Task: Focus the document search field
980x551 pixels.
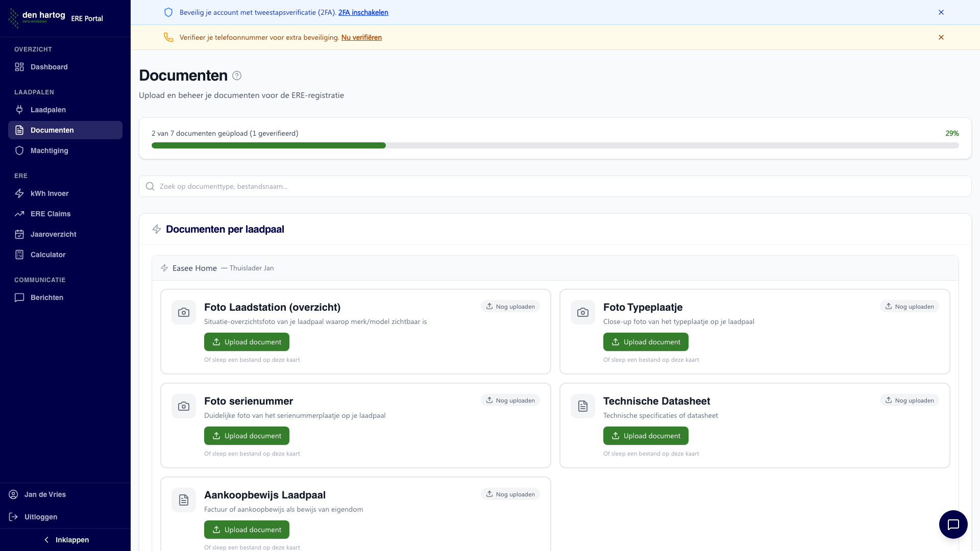Action: tap(555, 186)
